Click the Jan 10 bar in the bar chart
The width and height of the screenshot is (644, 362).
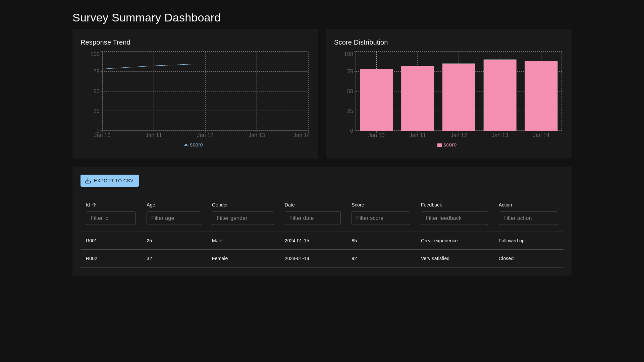click(376, 100)
